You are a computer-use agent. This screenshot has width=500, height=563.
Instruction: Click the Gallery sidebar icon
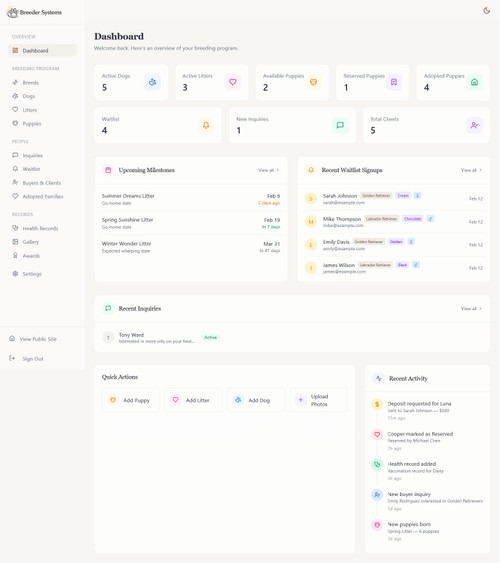pos(15,242)
